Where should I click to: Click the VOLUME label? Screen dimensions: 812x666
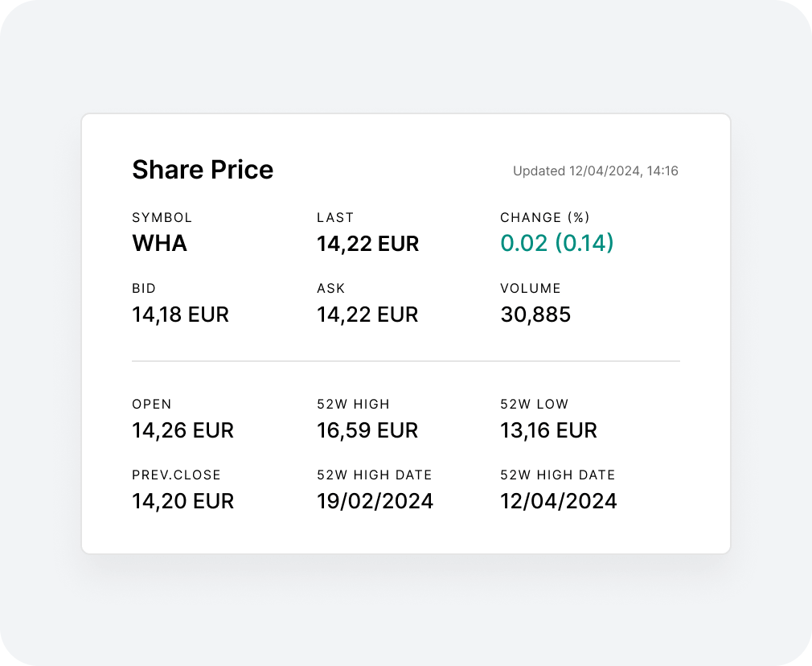tap(531, 288)
